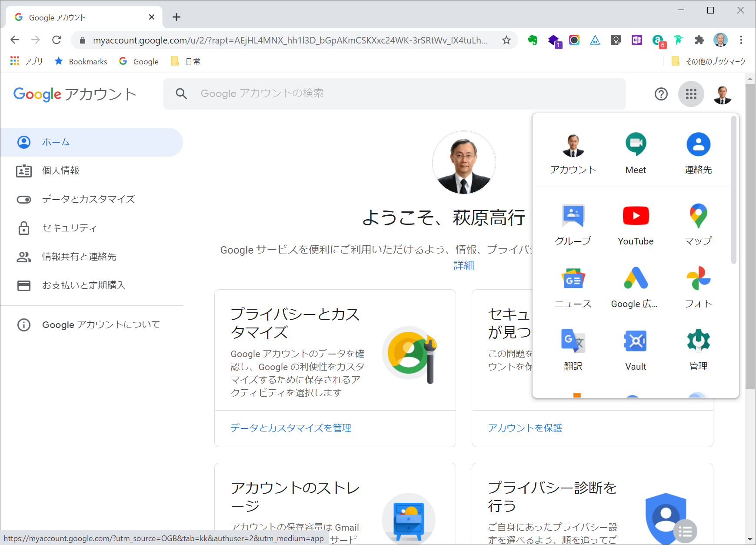Click the アカウントを保護 link
Viewport: 756px width, 545px height.
click(x=525, y=428)
